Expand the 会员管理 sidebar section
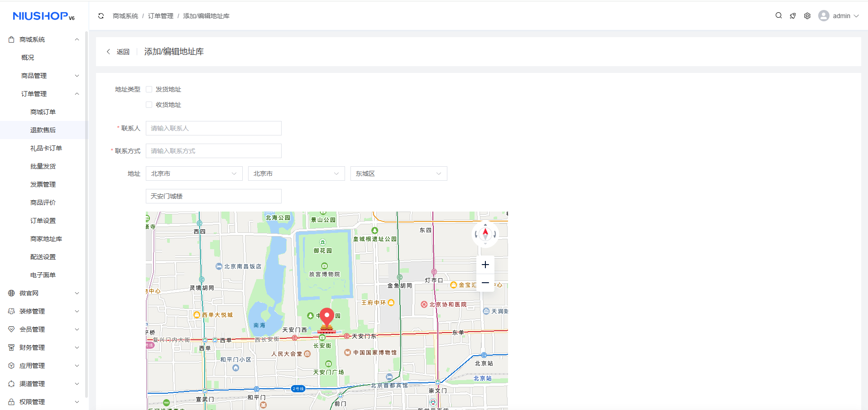The width and height of the screenshot is (868, 410). 43,329
